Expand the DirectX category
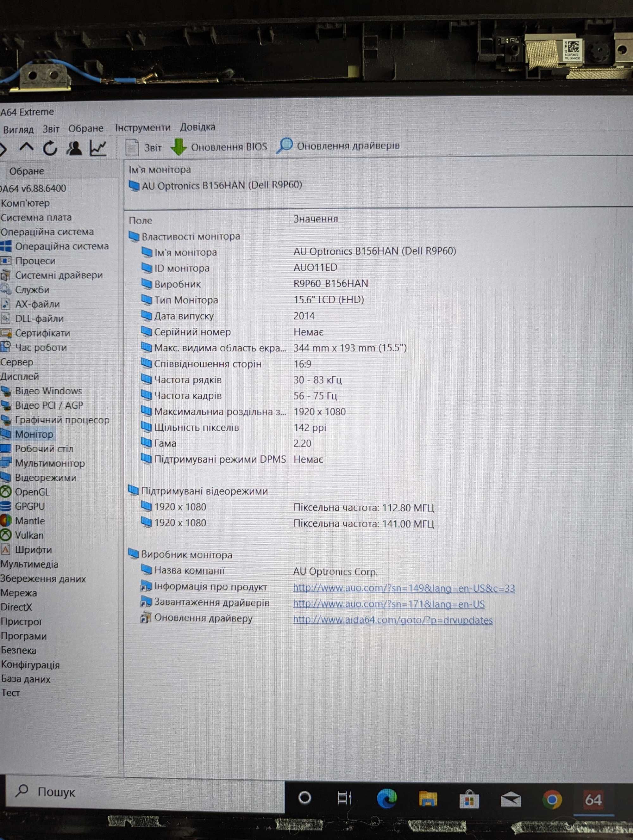Image resolution: width=633 pixels, height=840 pixels. [16, 607]
